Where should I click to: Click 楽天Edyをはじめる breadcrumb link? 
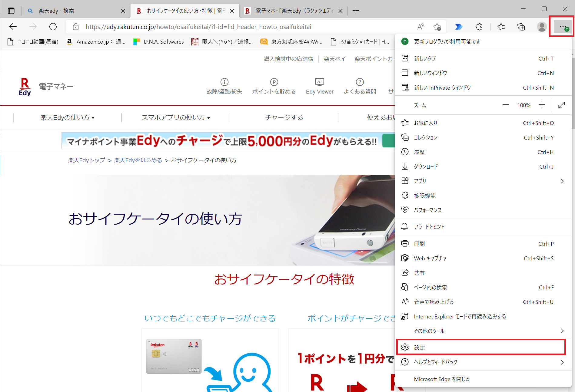(x=138, y=160)
